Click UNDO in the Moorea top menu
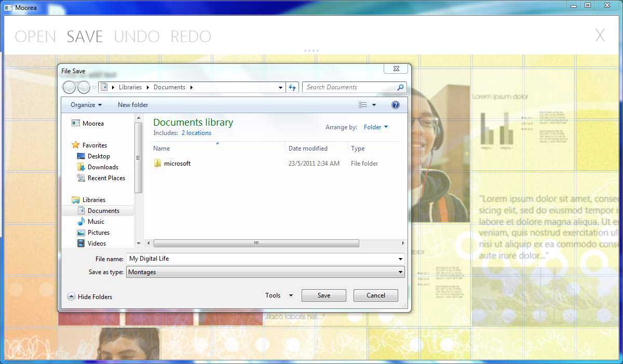This screenshot has width=623, height=364. coord(137,36)
